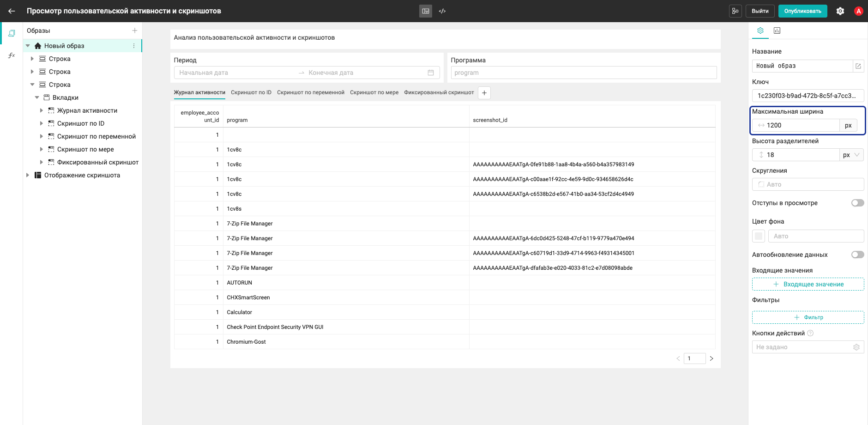The width and height of the screenshot is (868, 425).
Task: Click the Цвет фона color swatch
Action: (759, 236)
